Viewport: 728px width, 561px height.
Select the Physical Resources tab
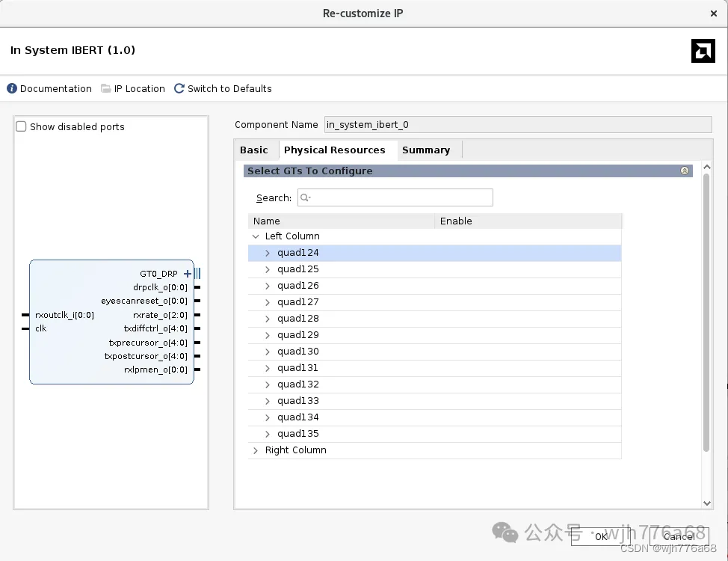click(x=335, y=150)
